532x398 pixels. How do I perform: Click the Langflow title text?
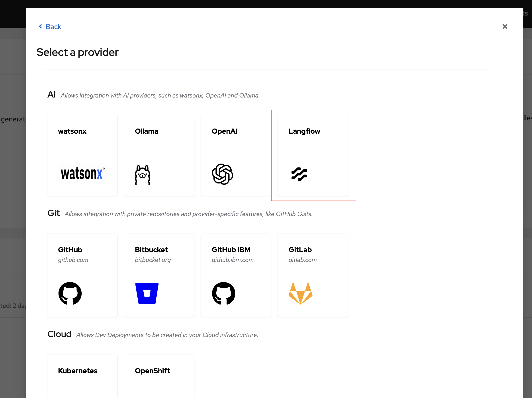[x=304, y=131]
